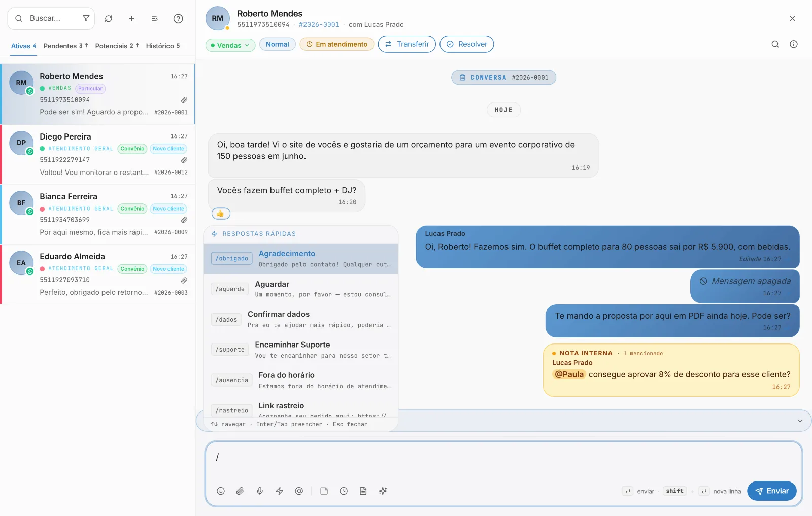Screen dimensions: 812x516
Task: Search within this conversation
Action: (775, 44)
